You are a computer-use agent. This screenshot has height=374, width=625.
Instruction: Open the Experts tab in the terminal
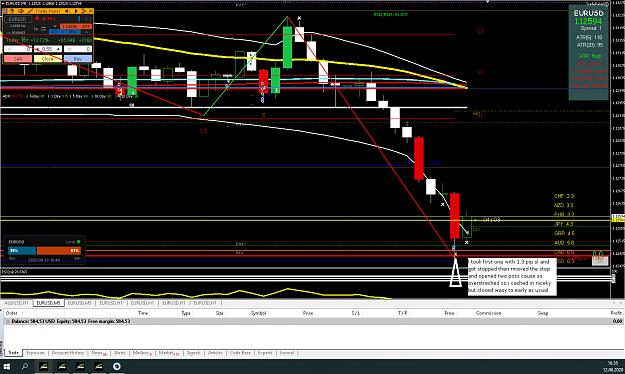(265, 353)
